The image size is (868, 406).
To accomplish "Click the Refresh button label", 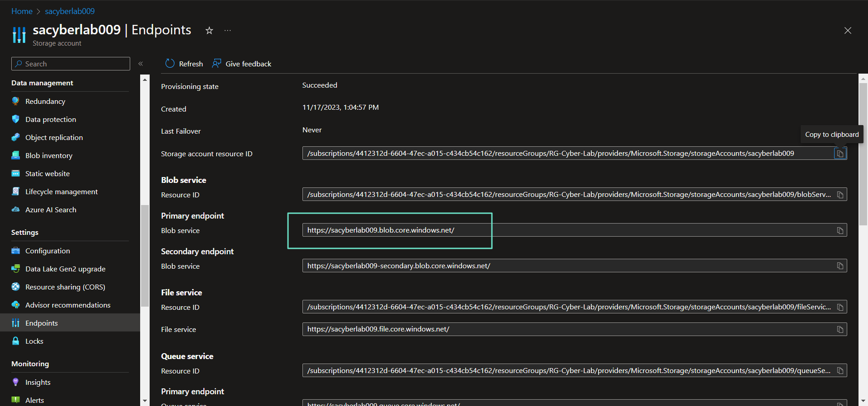I will tap(191, 64).
